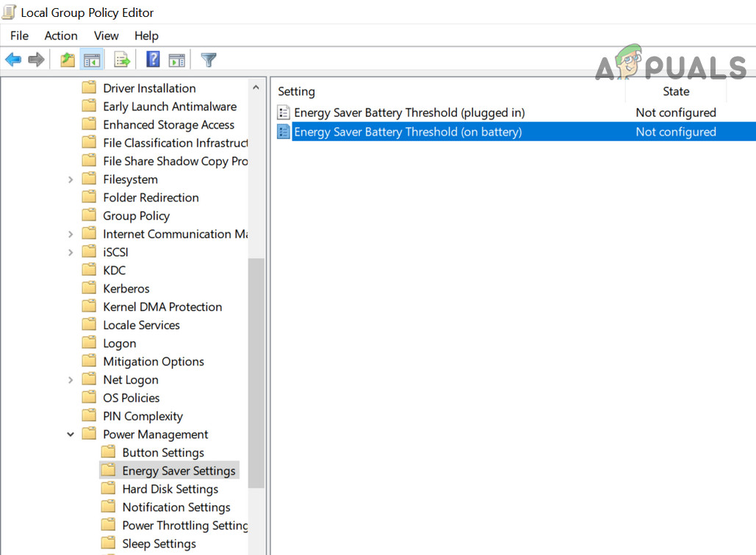This screenshot has width=756, height=555.
Task: Open the Action menu
Action: click(61, 36)
